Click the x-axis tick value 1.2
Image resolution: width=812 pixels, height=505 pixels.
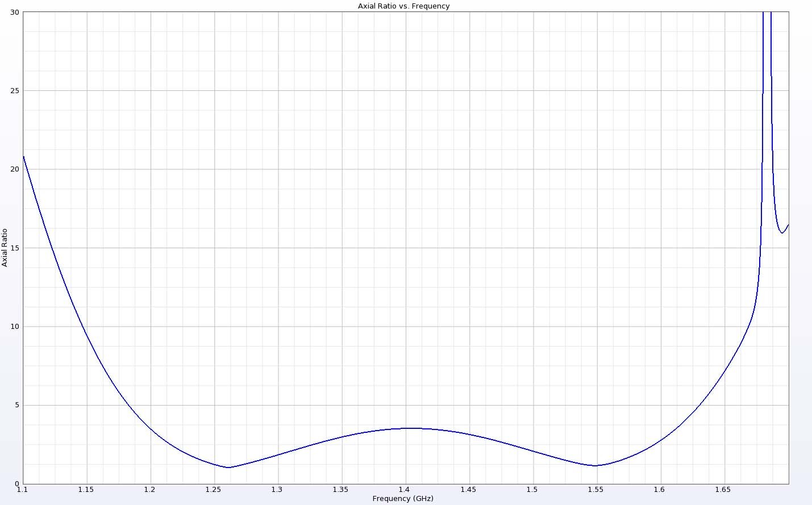[149, 490]
